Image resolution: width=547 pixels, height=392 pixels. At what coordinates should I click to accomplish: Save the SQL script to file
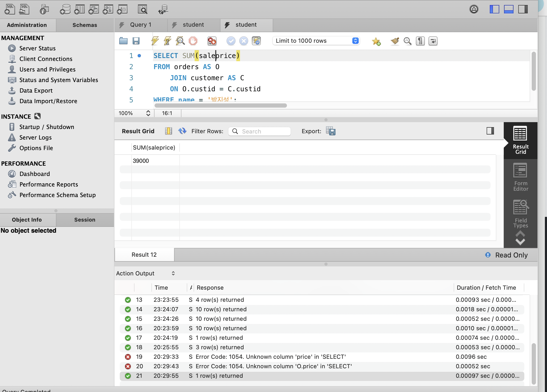pyautogui.click(x=136, y=41)
